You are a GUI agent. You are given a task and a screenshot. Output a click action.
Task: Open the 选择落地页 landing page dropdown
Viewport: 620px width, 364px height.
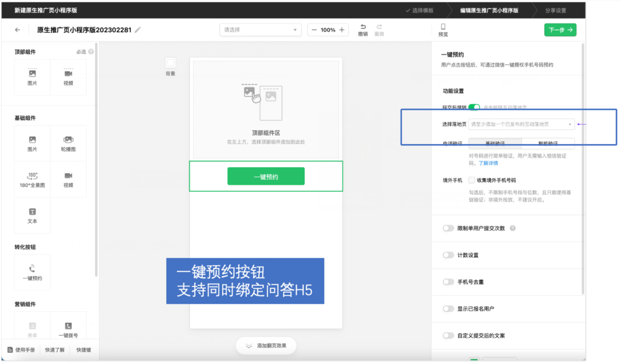520,124
